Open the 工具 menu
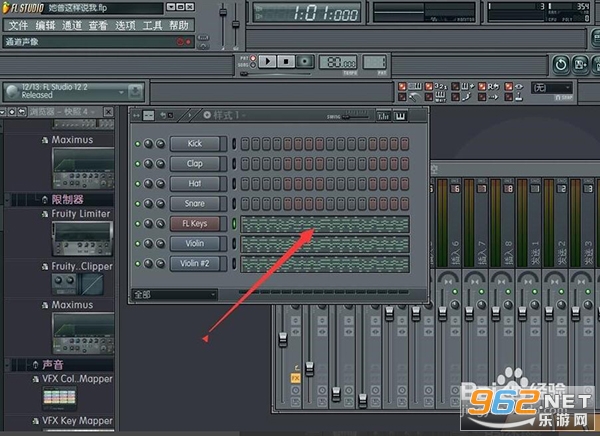Viewport: 600px width, 436px height. coord(152,25)
